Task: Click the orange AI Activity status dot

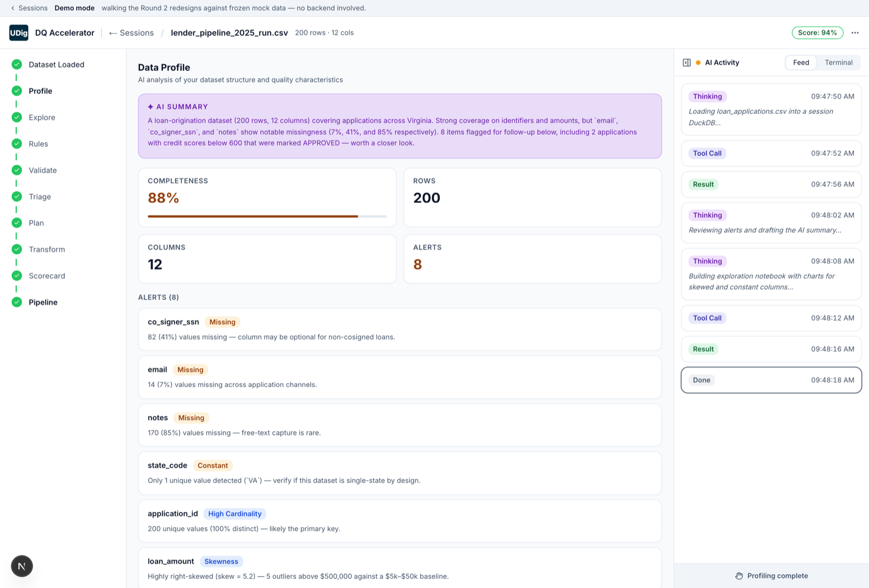Action: click(698, 62)
